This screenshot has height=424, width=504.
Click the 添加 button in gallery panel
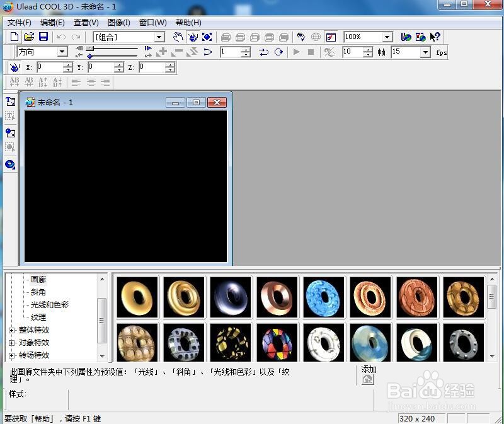[x=368, y=380]
